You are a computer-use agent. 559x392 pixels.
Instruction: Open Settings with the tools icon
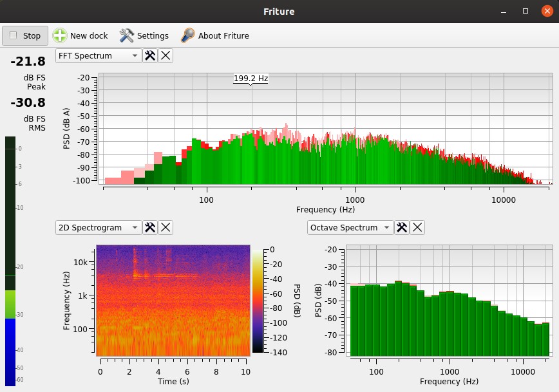click(127, 35)
